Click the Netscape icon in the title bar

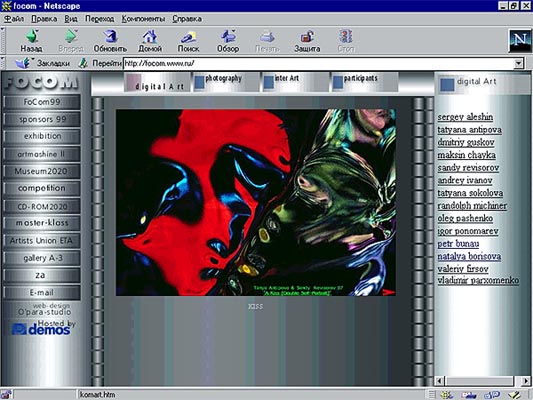coord(6,6)
